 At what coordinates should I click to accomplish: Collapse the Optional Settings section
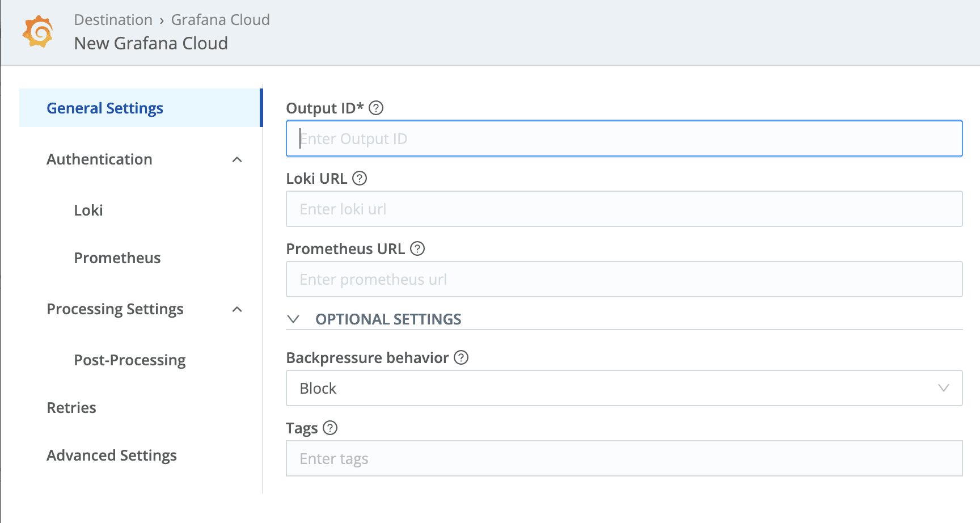[x=293, y=319]
